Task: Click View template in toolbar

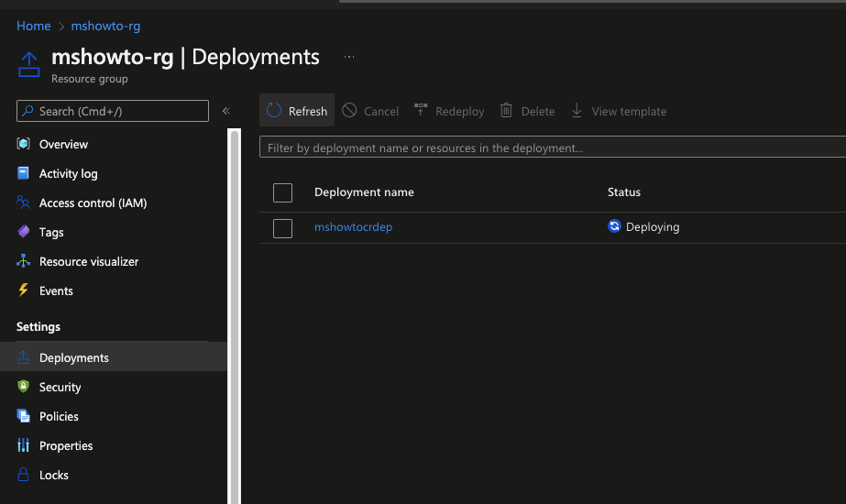Action: tap(629, 112)
